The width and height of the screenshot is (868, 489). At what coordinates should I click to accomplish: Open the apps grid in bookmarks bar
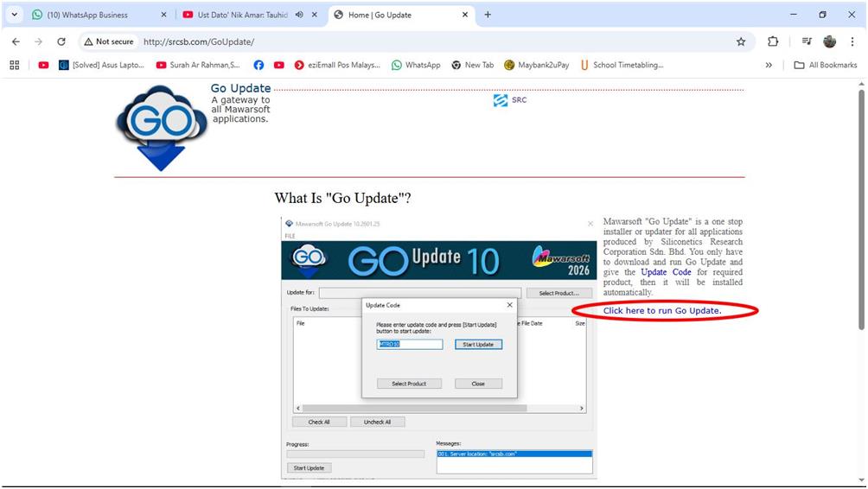(x=15, y=65)
